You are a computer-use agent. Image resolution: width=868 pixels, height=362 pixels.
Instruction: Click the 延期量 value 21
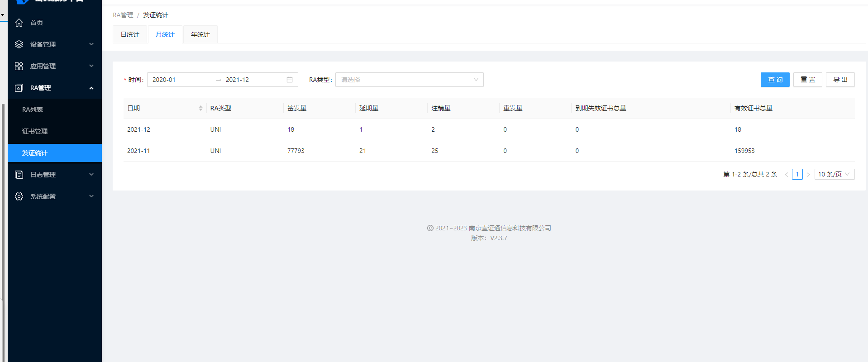tap(363, 151)
